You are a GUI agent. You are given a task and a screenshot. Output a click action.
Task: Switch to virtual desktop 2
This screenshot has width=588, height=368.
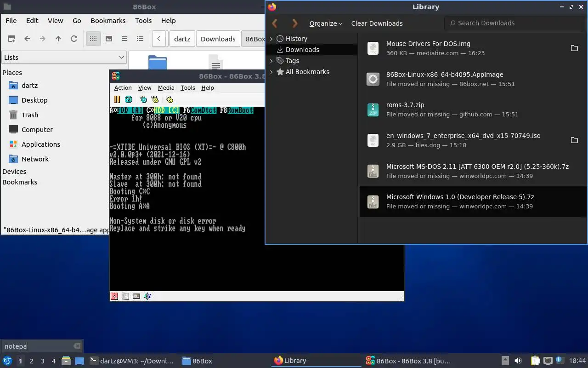click(x=31, y=361)
